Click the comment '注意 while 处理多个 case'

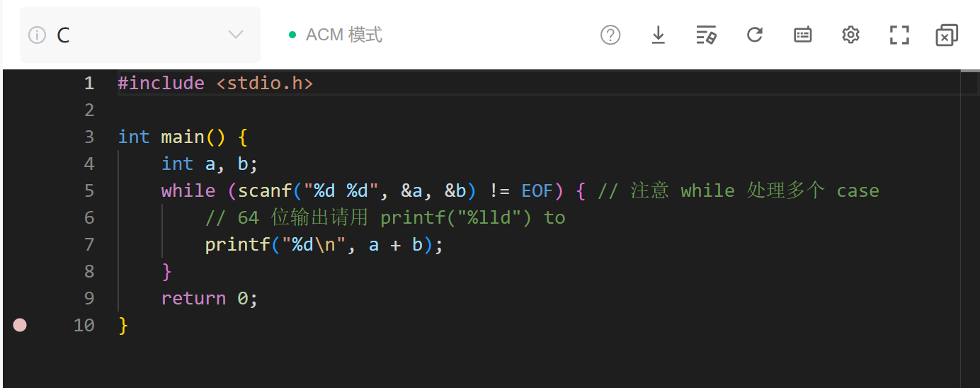(755, 191)
